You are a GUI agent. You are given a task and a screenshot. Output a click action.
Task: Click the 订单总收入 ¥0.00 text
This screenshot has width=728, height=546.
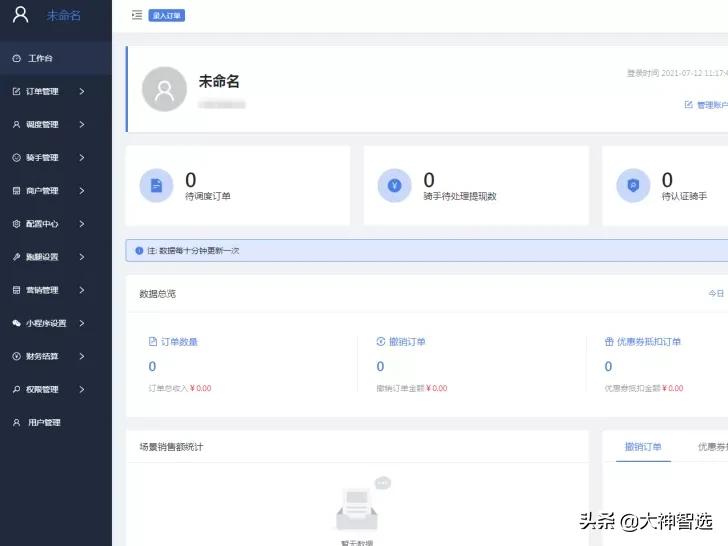tap(180, 388)
